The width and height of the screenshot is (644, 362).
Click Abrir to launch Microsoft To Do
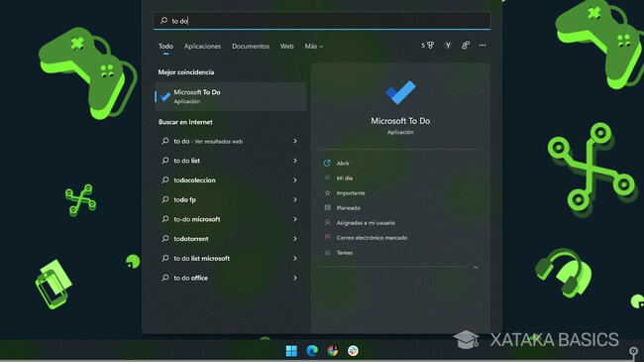[x=343, y=164]
